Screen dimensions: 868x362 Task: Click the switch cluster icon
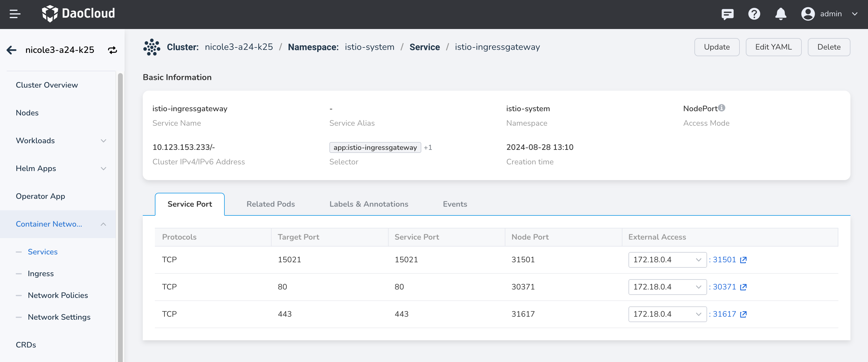tap(112, 50)
